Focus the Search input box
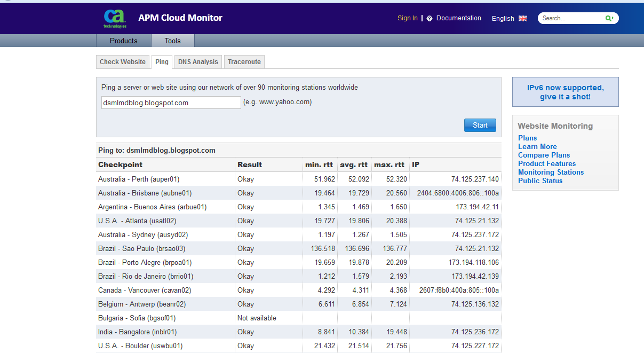This screenshot has width=644, height=353. pos(572,18)
